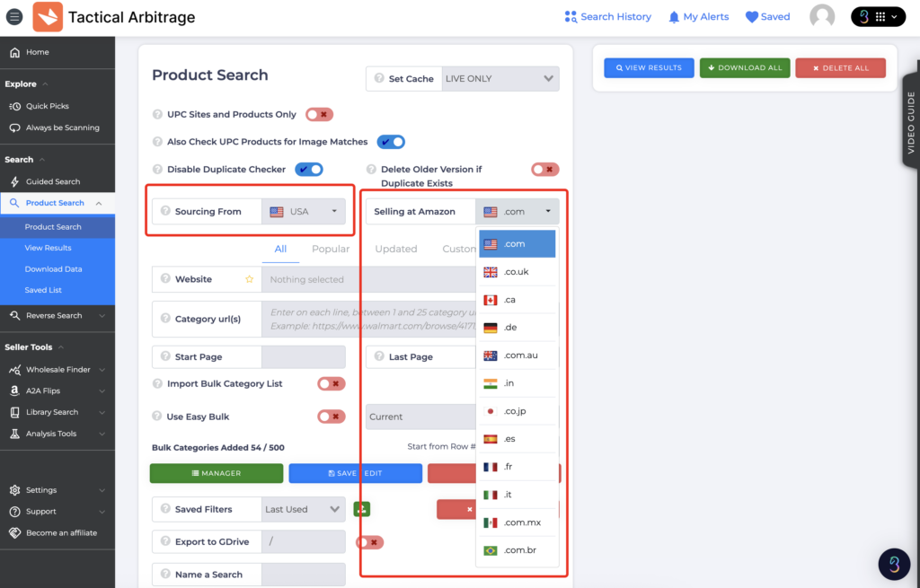Click the DELETE ALL button
The image size is (920, 588).
coord(841,68)
